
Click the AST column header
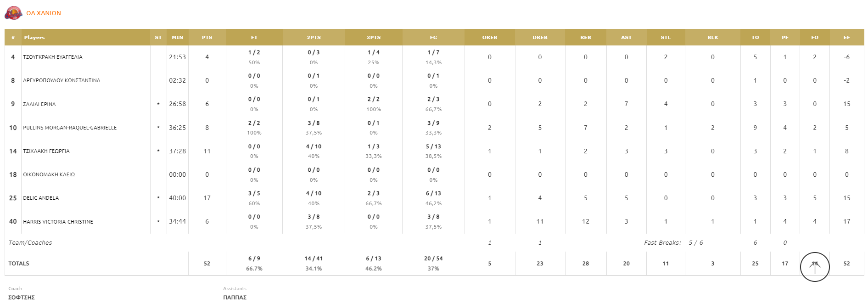[x=626, y=38]
